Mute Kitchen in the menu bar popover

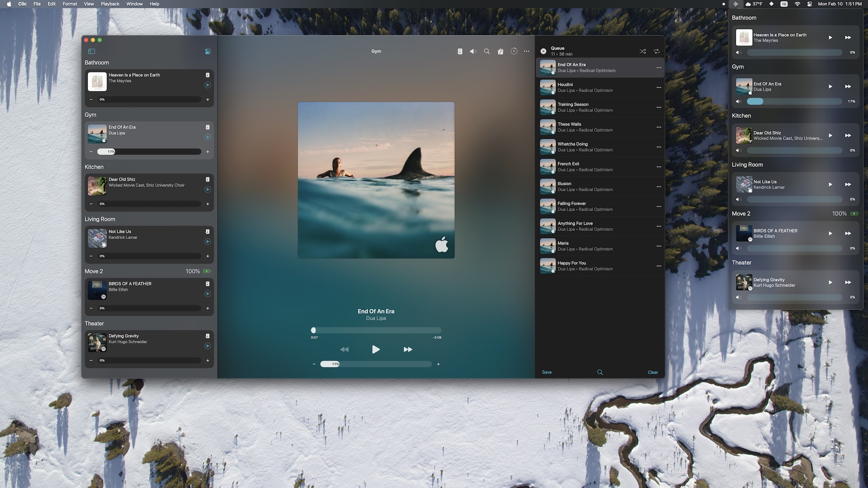[x=738, y=150]
